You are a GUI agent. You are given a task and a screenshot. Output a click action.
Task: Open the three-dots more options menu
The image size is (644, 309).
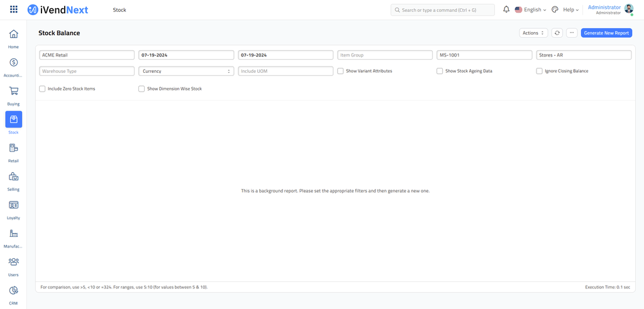(x=572, y=33)
